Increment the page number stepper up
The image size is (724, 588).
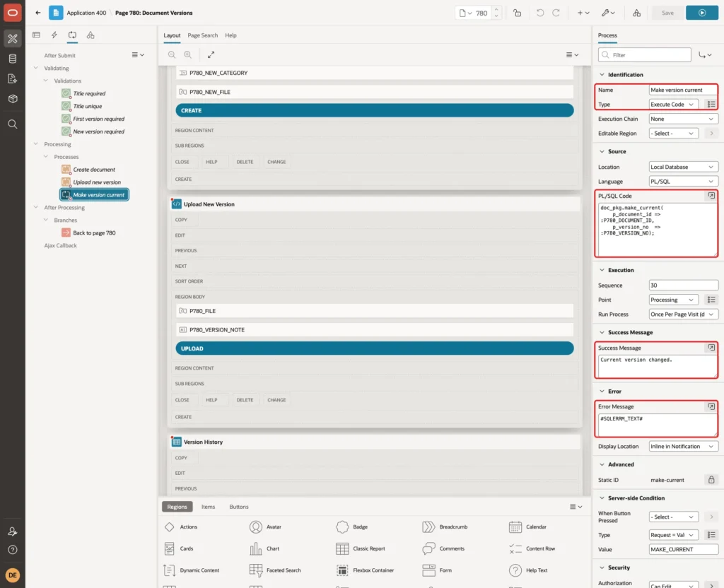coord(496,9)
